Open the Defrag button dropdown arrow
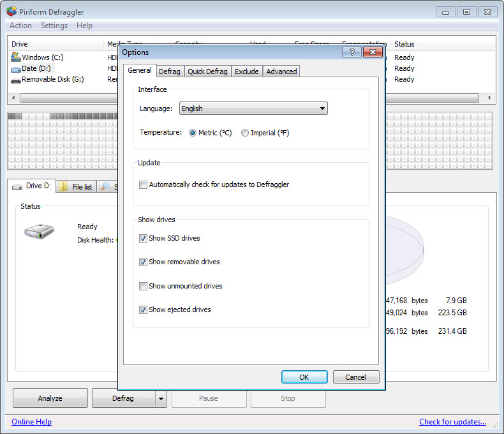Viewport: 504px width, 434px height. (x=161, y=398)
